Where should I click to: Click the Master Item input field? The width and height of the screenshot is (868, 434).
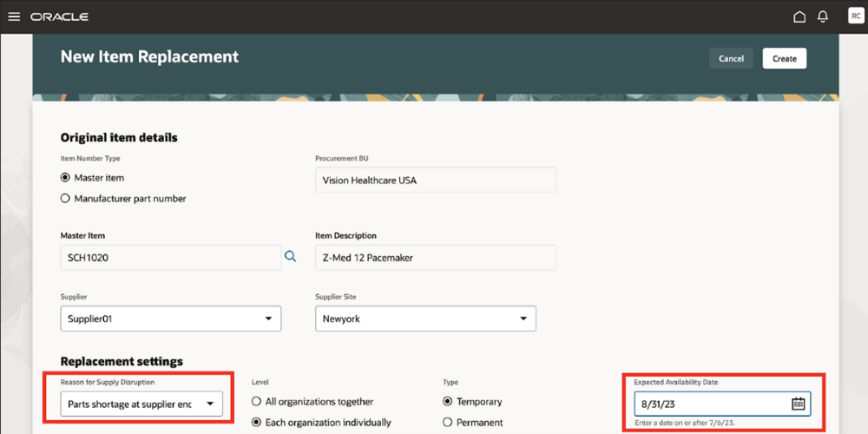coord(170,258)
